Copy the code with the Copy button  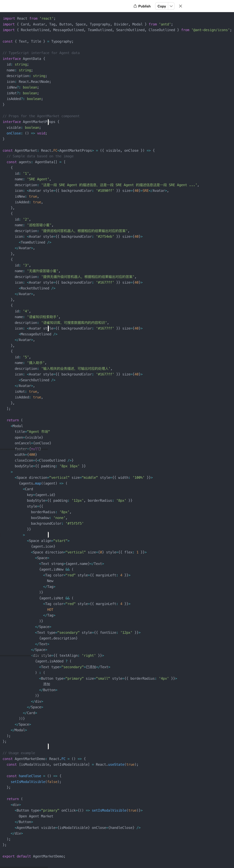click(162, 6)
